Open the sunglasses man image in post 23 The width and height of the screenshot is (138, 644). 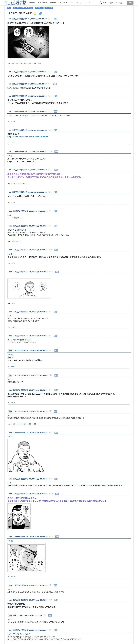[x=27, y=557]
